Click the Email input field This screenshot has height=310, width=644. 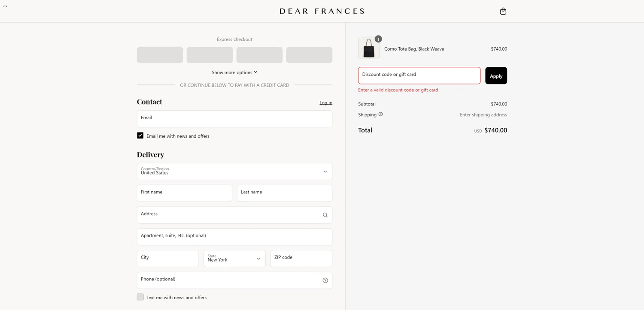pos(234,119)
